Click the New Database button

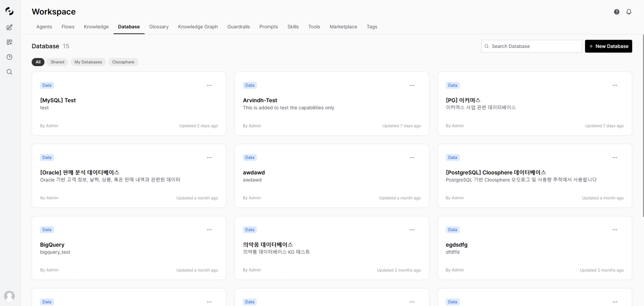[609, 46]
